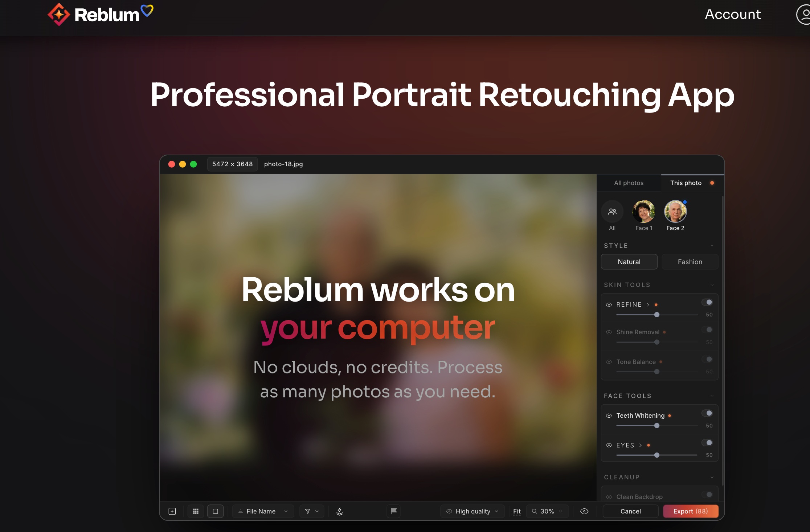Click the REFINE slider handle
The height and width of the screenshot is (532, 810).
click(657, 315)
